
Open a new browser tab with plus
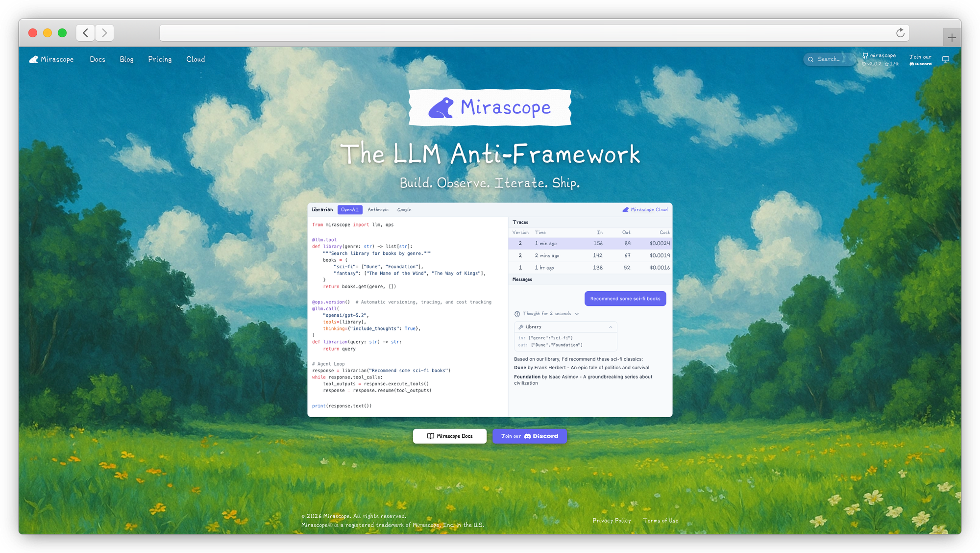(952, 38)
